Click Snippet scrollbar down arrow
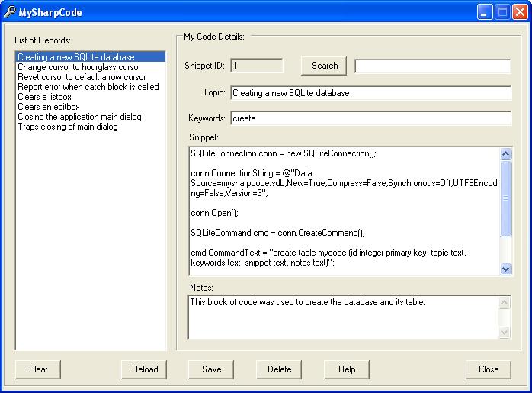The width and height of the screenshot is (532, 393). (x=505, y=269)
